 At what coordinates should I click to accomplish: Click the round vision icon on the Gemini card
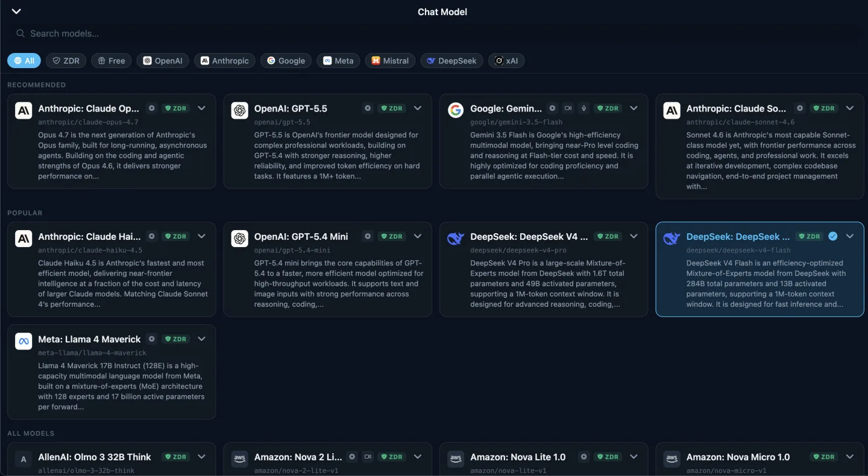tap(552, 108)
